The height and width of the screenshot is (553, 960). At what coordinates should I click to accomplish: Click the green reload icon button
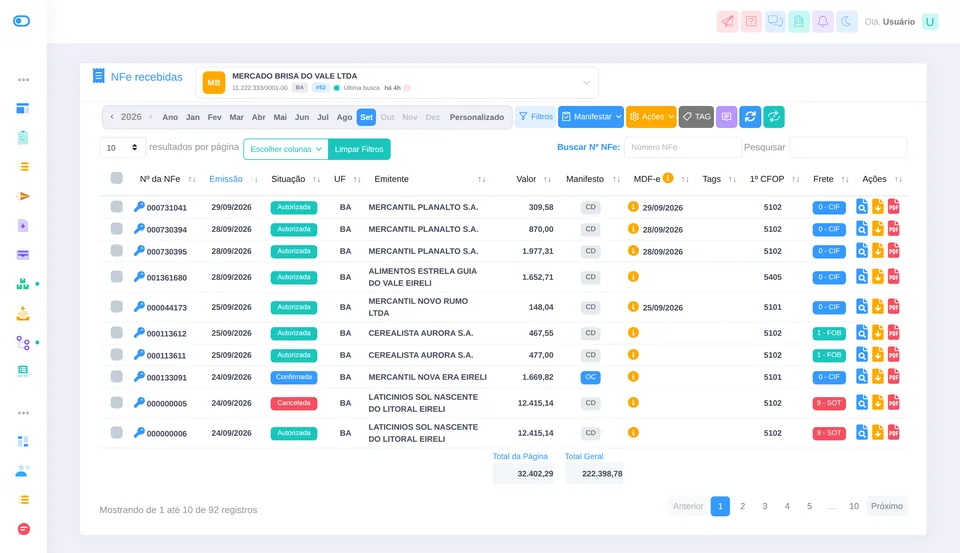(x=774, y=116)
